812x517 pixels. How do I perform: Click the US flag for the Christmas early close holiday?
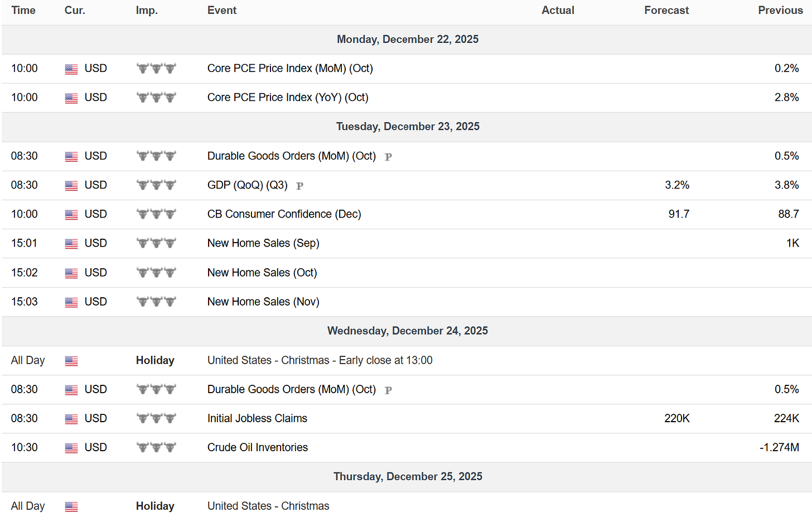71,361
